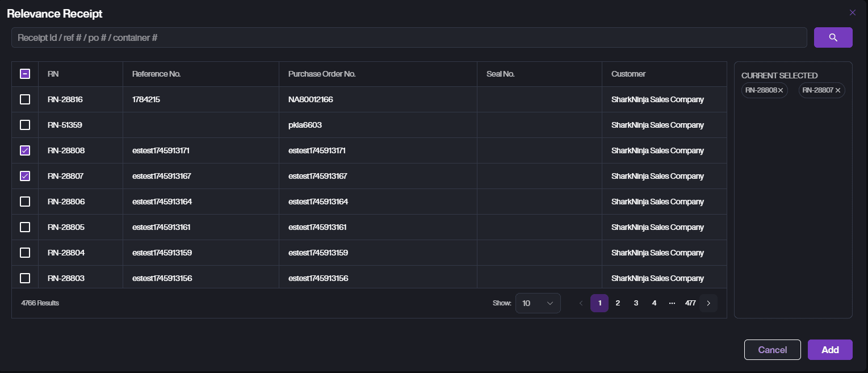The height and width of the screenshot is (373, 868).
Task: Remove RN-28808 from current selected
Action: [781, 90]
